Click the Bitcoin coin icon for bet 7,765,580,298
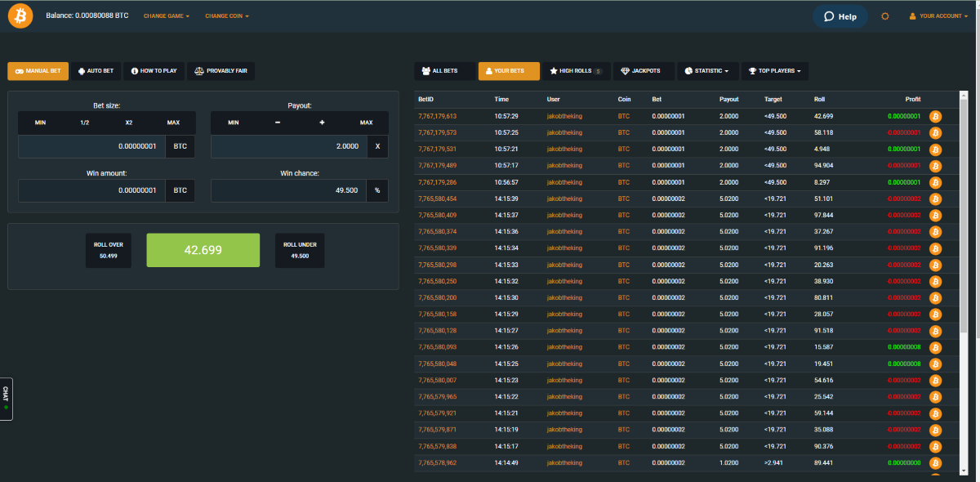 (936, 265)
